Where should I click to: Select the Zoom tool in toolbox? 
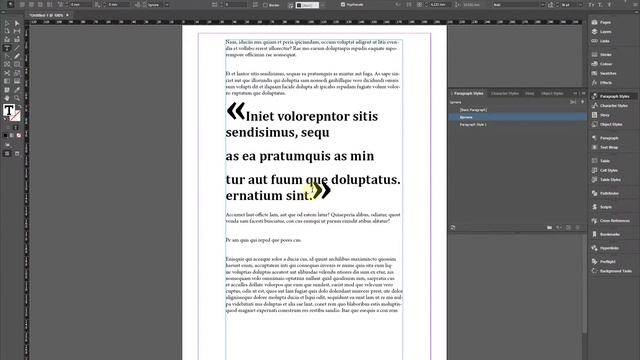pos(17,98)
